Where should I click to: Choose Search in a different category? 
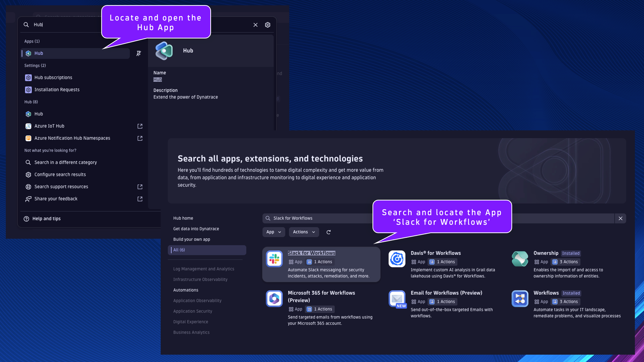[66, 163]
